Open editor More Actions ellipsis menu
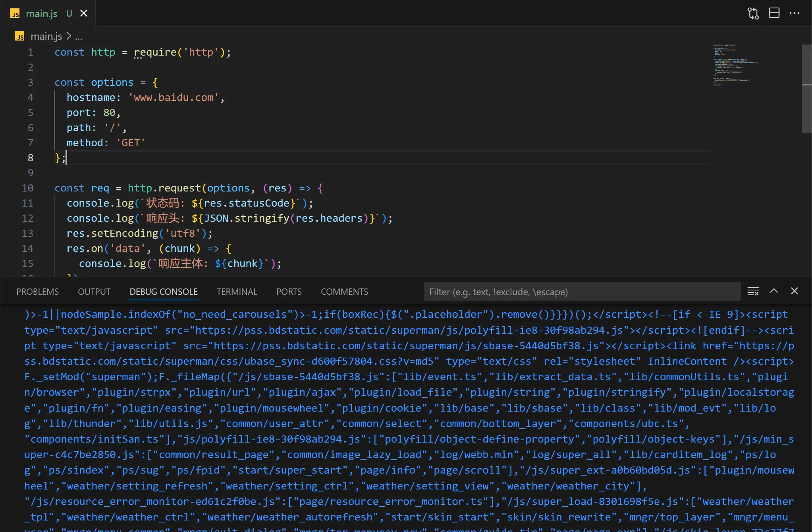This screenshot has height=532, width=812. [x=795, y=13]
